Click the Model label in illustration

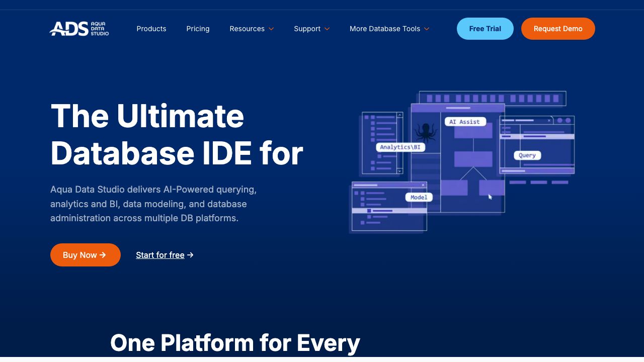coord(419,198)
